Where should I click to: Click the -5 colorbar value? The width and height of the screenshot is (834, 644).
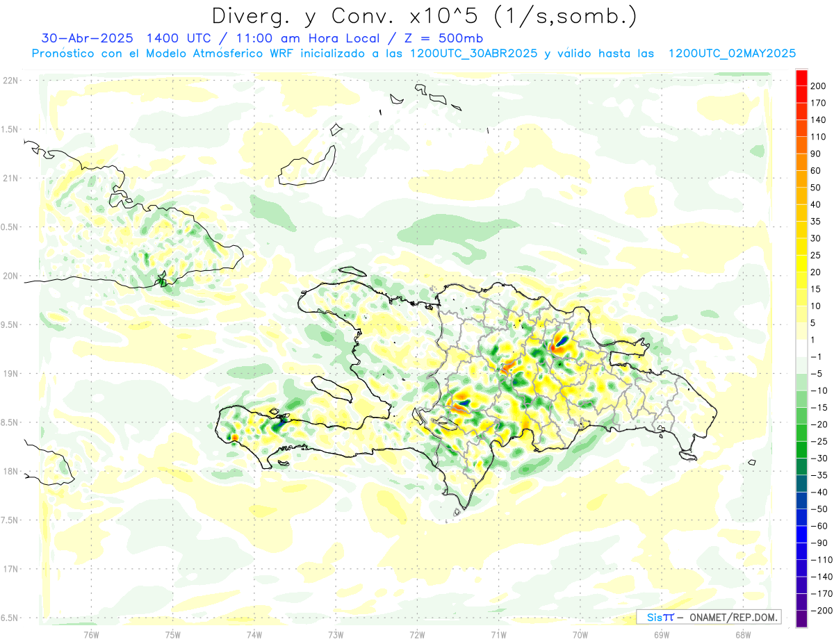(816, 374)
